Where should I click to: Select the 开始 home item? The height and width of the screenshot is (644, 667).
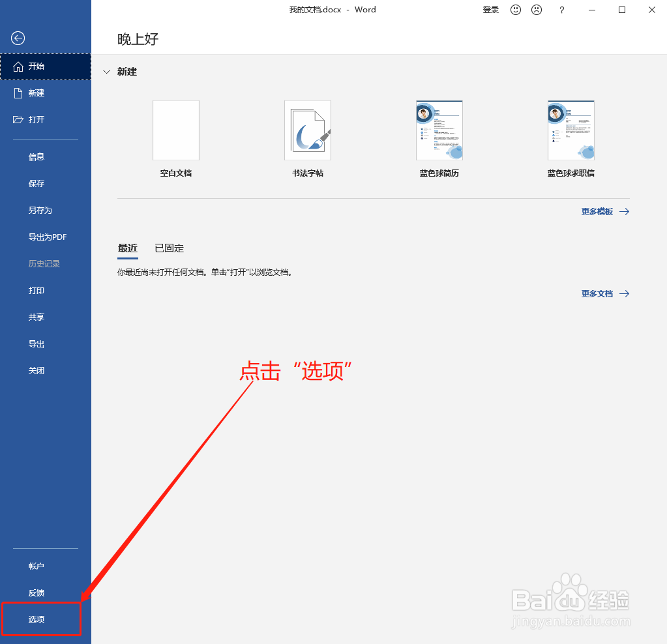click(46, 66)
